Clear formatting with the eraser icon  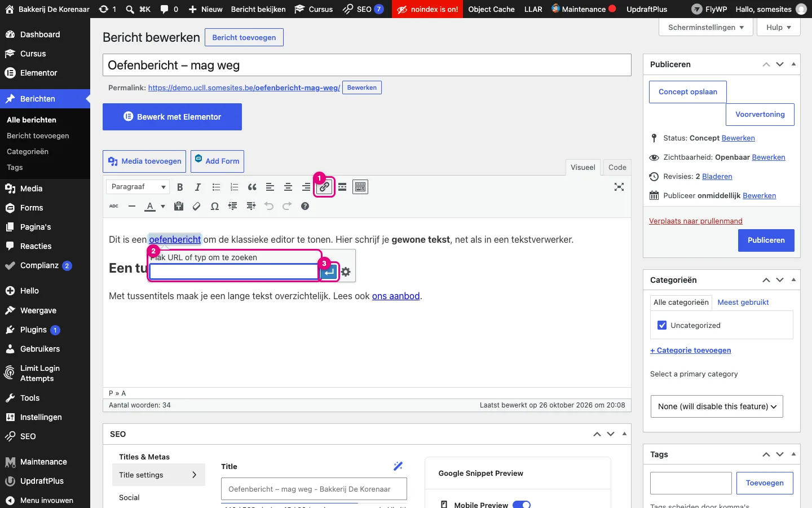(197, 207)
